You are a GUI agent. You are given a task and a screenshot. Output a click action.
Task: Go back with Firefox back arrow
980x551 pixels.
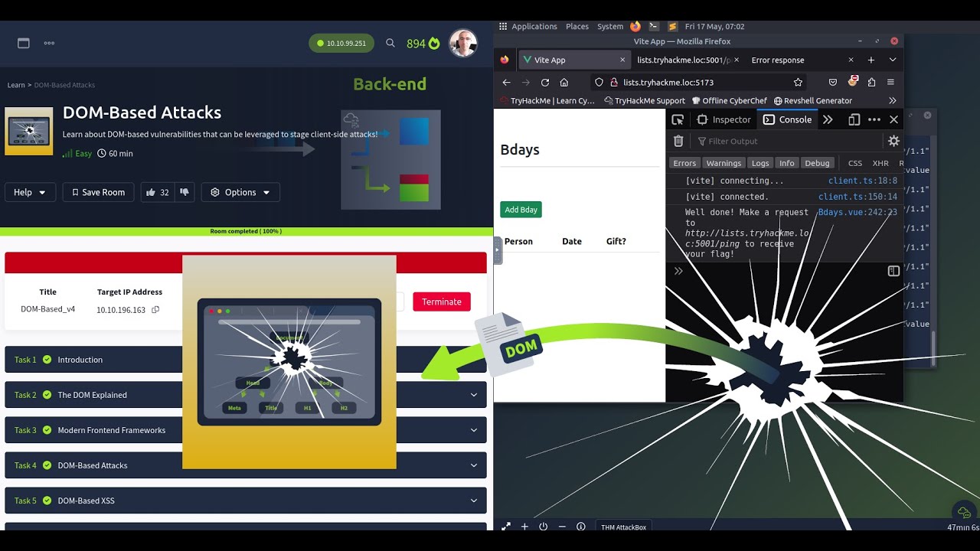point(506,82)
